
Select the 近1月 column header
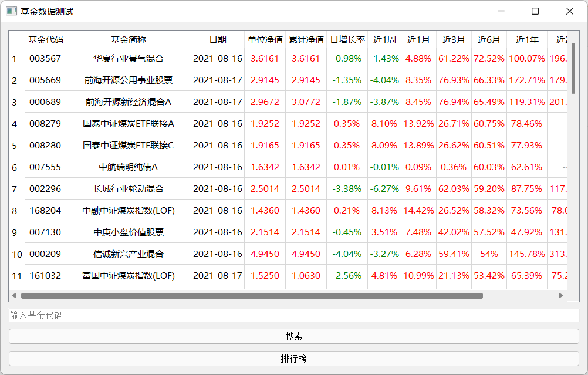[418, 40]
